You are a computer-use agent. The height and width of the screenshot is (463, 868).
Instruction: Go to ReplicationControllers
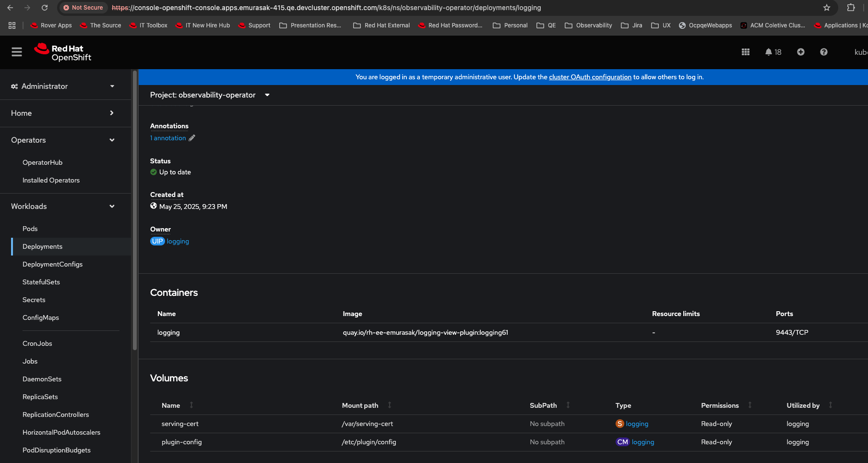(56, 414)
